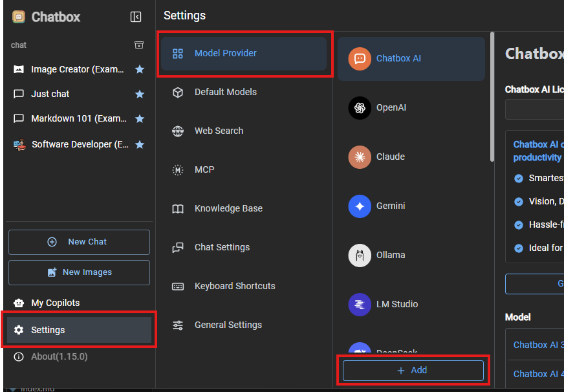The image size is (564, 392).
Task: Select the LM Studio provider logo
Action: point(360,305)
